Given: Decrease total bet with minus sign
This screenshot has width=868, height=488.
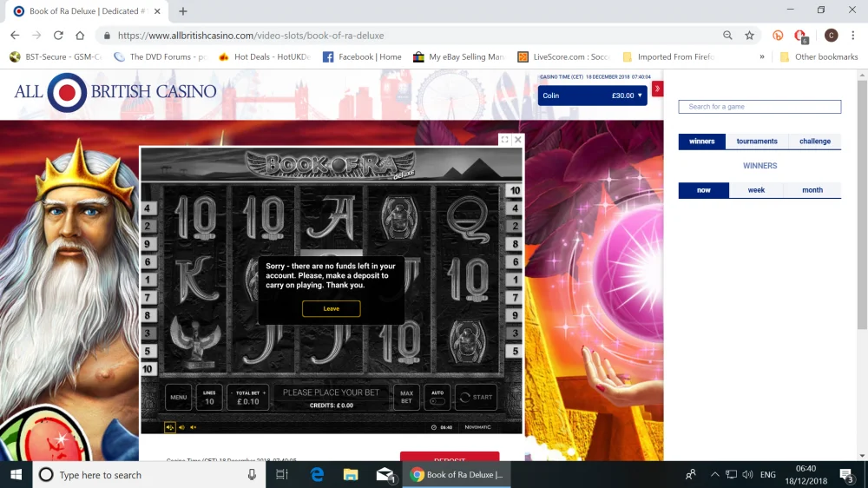Looking at the screenshot, I should (x=232, y=392).
